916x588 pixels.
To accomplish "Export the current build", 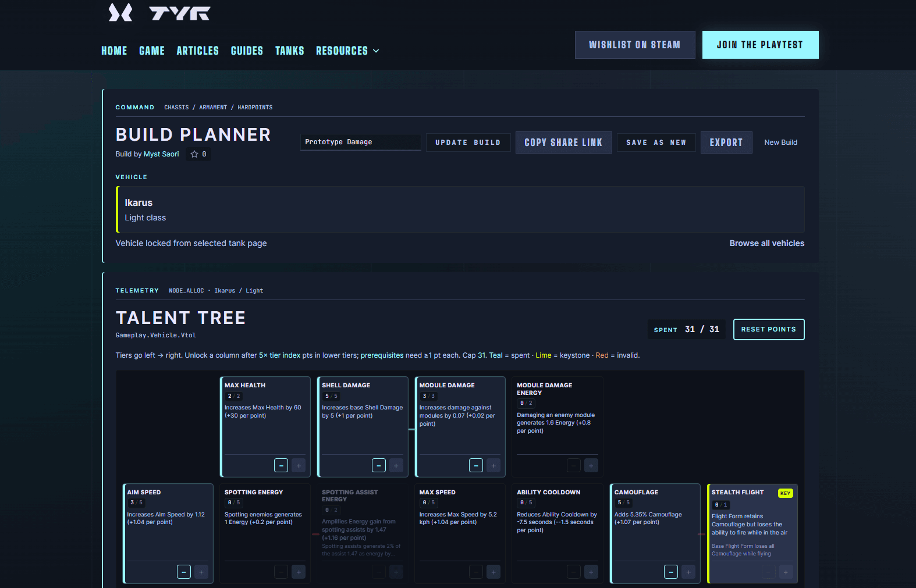I will click(x=726, y=142).
